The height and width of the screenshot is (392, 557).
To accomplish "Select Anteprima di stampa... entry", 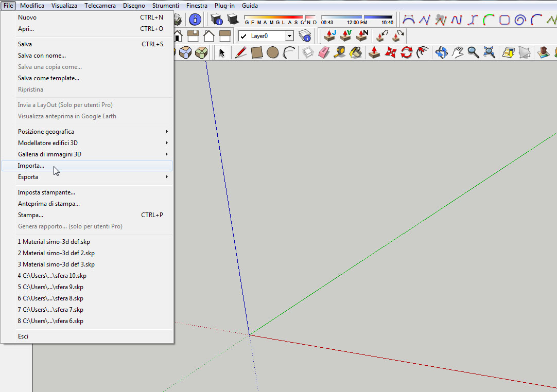I will pyautogui.click(x=87, y=203).
